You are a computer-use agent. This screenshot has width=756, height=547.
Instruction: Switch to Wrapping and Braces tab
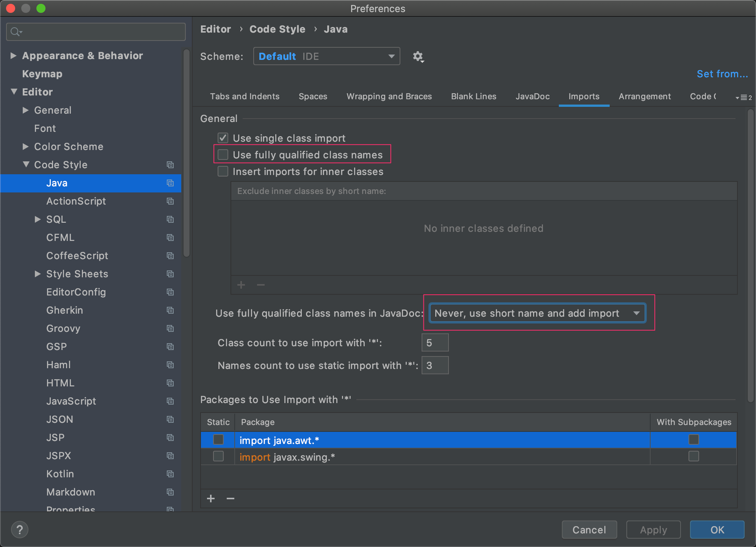[389, 97]
